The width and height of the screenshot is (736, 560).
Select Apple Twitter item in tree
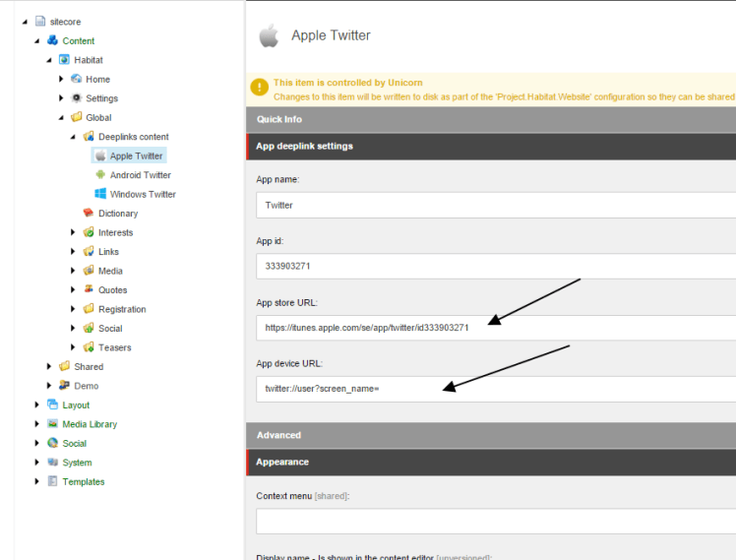click(x=136, y=156)
